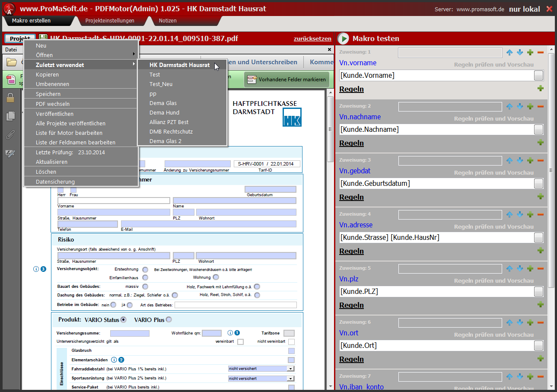Open the page thumbnails sidebar icon
Viewport: 557px width, 392px height.
(x=10, y=116)
